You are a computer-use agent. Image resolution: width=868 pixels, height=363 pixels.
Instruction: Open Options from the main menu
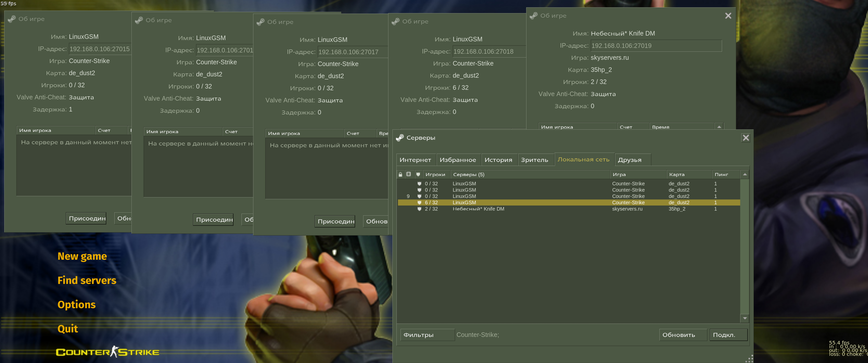click(76, 304)
